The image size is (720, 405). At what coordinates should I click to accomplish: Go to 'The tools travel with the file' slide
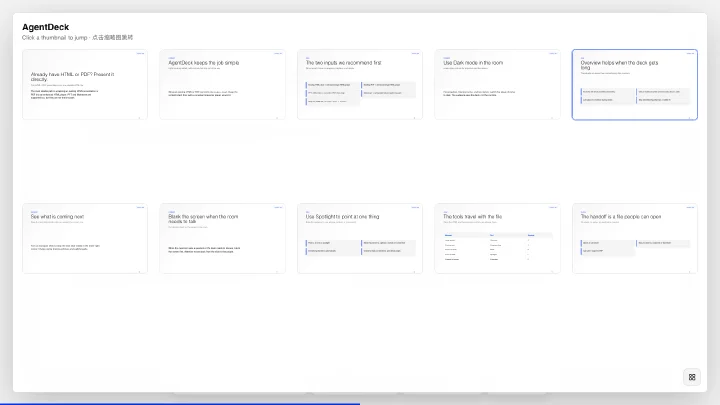click(497, 238)
